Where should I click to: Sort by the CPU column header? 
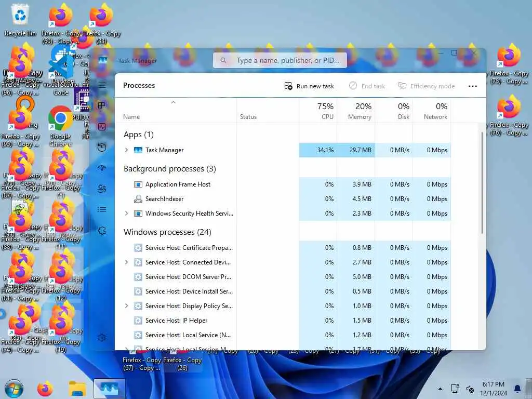click(318, 111)
